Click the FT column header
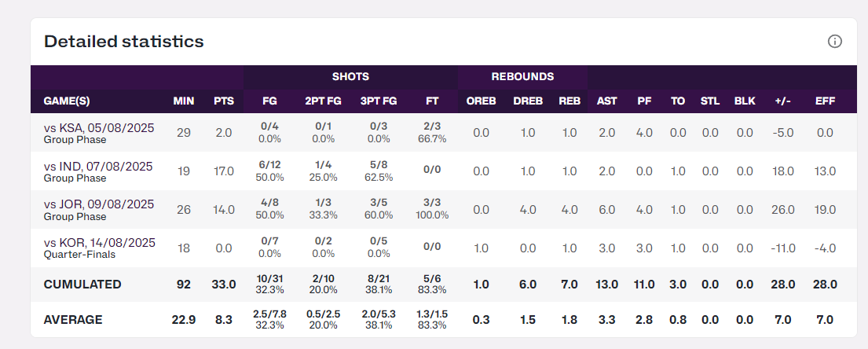This screenshot has width=868, height=349. (x=432, y=101)
